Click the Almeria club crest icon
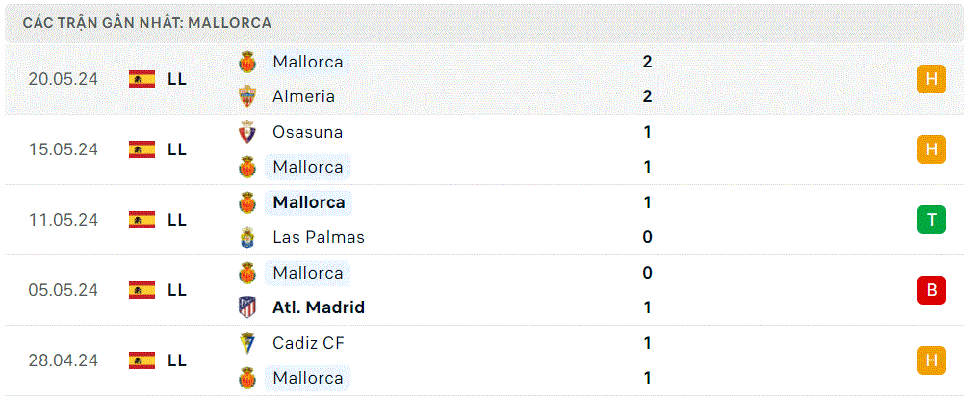 click(248, 96)
